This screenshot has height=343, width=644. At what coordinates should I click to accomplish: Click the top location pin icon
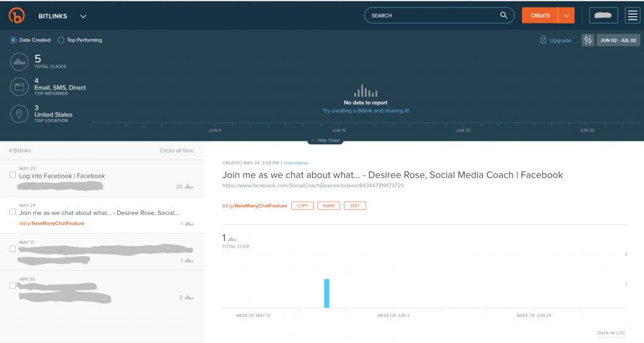point(19,114)
